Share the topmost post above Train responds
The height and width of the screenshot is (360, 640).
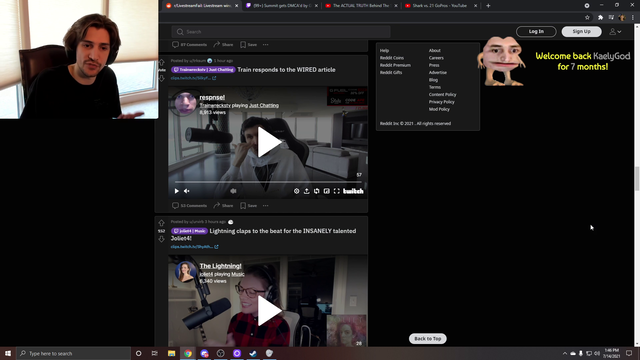223,44
